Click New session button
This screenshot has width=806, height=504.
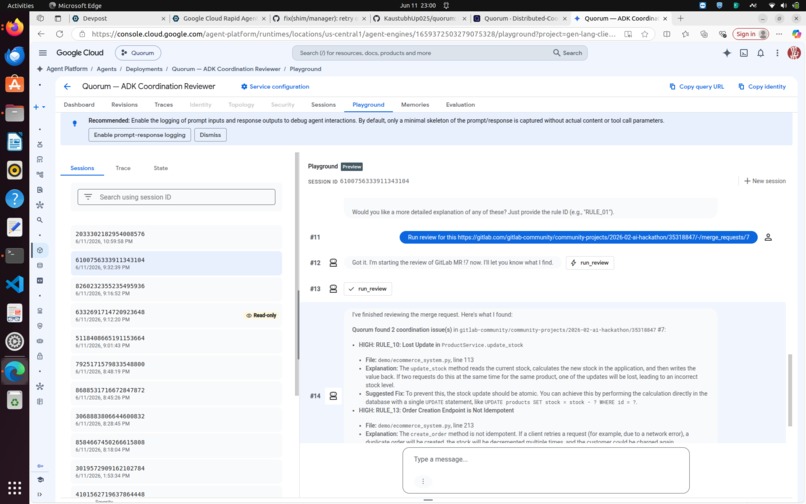(765, 181)
